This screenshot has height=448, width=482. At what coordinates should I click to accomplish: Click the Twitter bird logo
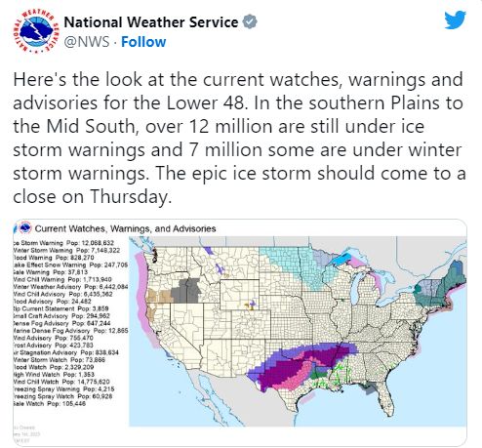456,20
